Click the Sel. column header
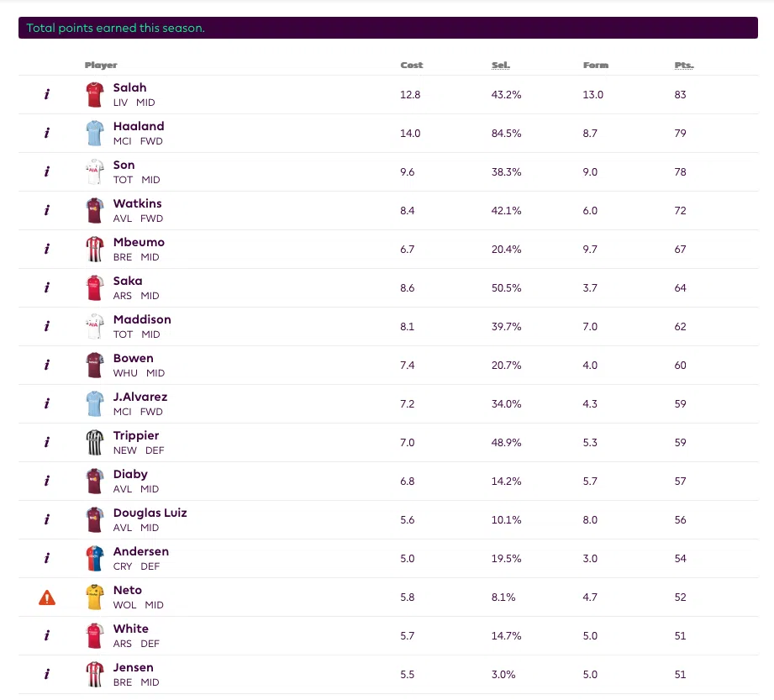Screen dimensions: 774x700 [501, 66]
